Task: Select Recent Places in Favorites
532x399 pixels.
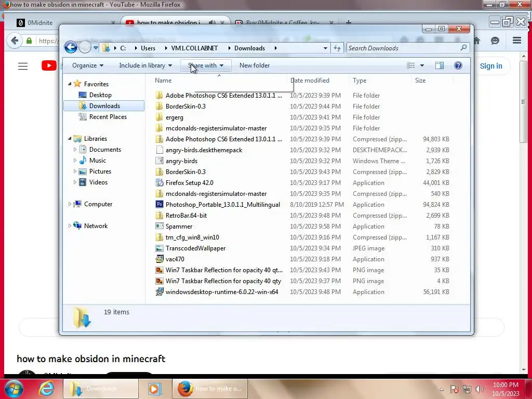Action: pyautogui.click(x=108, y=117)
